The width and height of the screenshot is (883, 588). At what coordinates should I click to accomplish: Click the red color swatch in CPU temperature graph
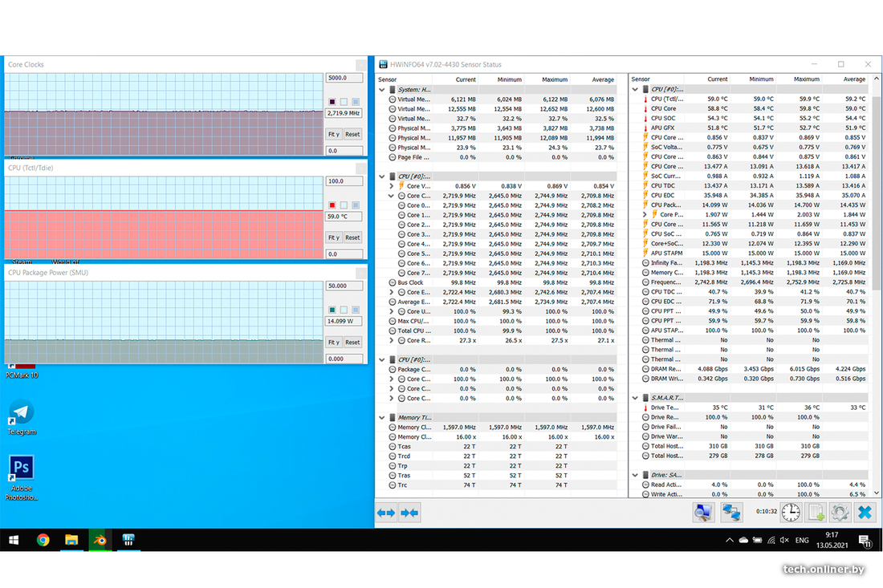coord(332,205)
